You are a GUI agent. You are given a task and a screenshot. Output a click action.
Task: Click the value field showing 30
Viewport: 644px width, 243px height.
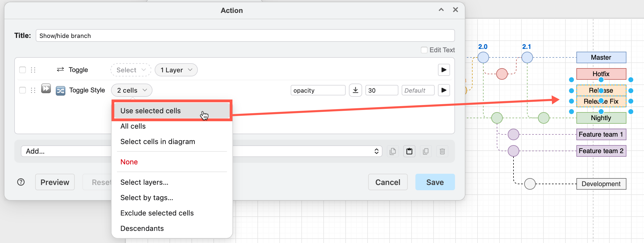coord(382,90)
